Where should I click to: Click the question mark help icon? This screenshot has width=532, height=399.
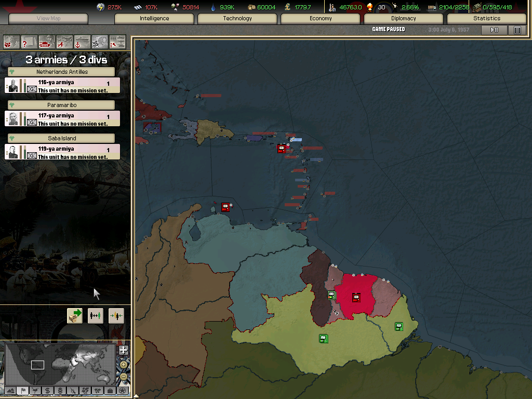(29, 42)
